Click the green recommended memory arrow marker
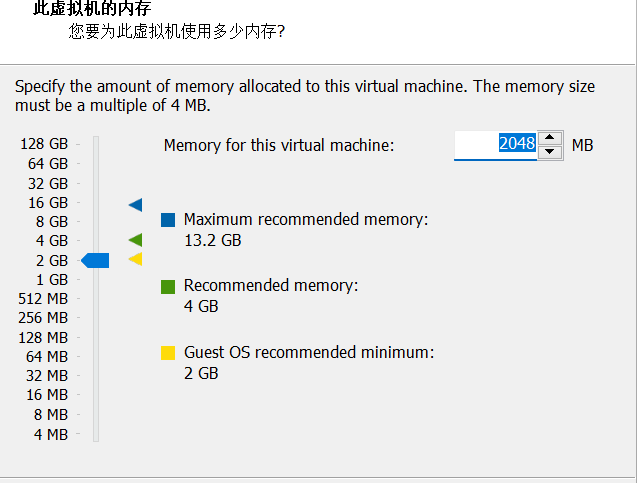Viewport: 637px width, 483px height. point(136,240)
